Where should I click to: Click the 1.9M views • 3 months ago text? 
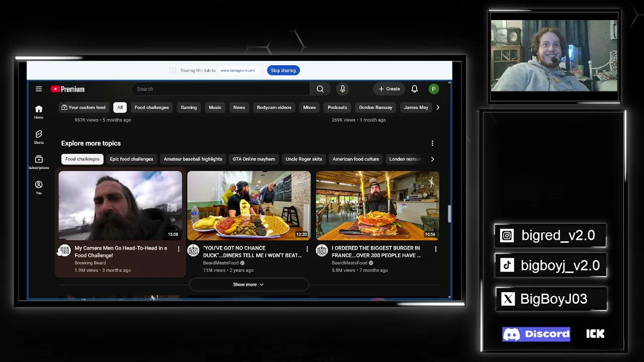point(103,270)
